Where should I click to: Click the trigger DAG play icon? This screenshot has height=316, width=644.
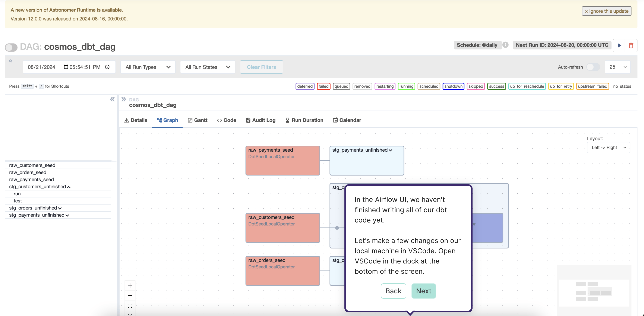pyautogui.click(x=619, y=45)
